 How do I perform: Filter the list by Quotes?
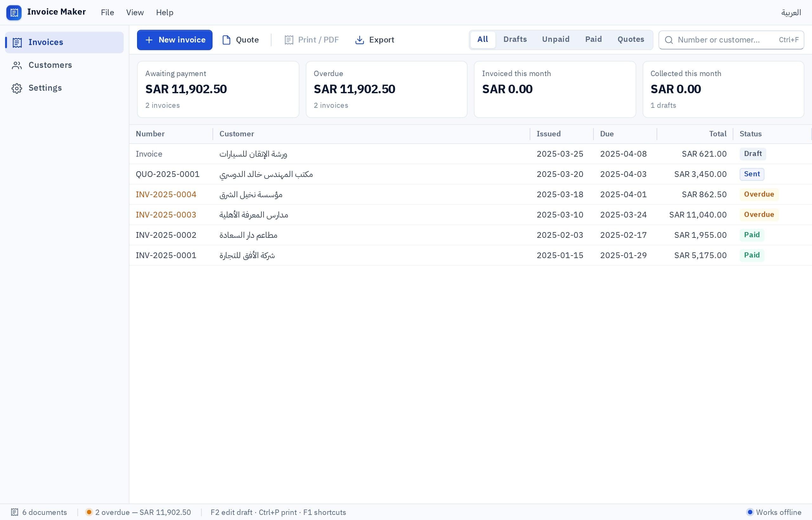[x=631, y=40]
